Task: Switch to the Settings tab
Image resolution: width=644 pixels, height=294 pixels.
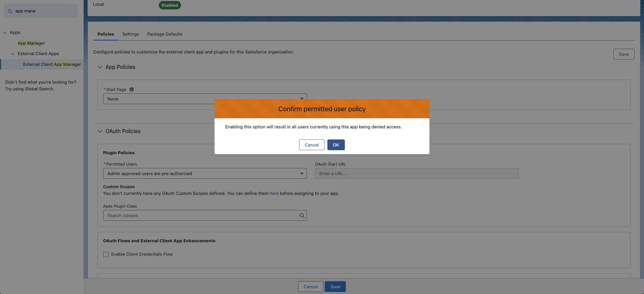Action: point(131,34)
